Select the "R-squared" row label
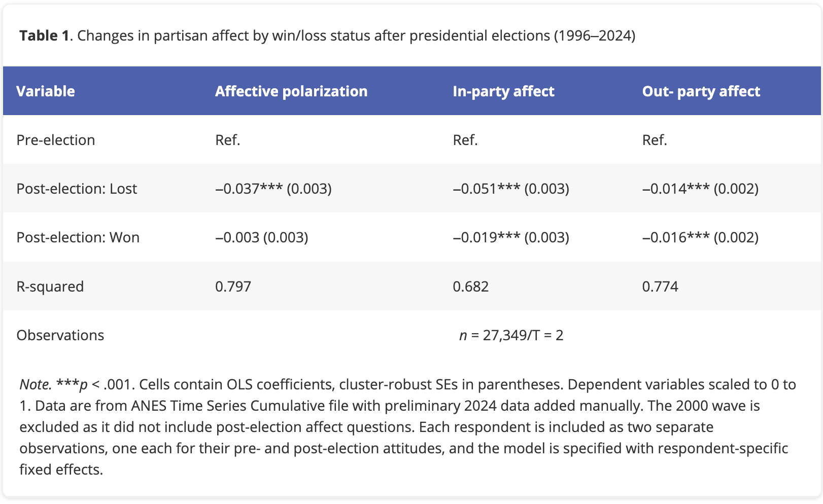 (x=50, y=286)
